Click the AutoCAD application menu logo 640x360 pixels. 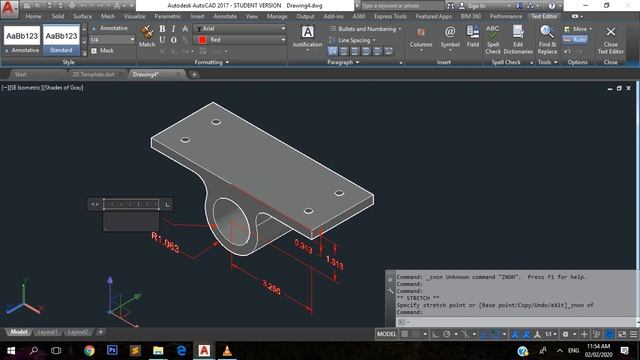[9, 9]
